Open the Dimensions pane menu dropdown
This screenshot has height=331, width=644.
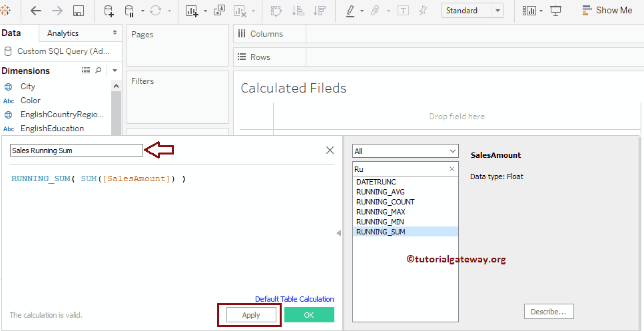(115, 71)
